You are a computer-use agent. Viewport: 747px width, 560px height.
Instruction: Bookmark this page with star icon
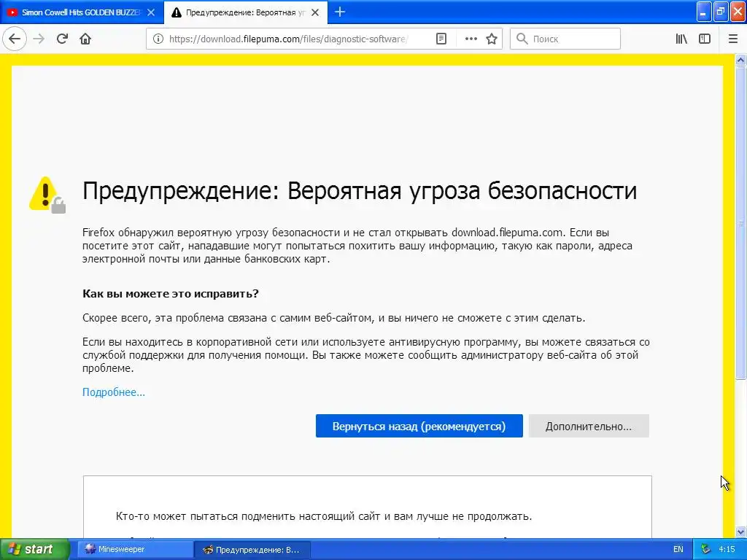(x=492, y=39)
